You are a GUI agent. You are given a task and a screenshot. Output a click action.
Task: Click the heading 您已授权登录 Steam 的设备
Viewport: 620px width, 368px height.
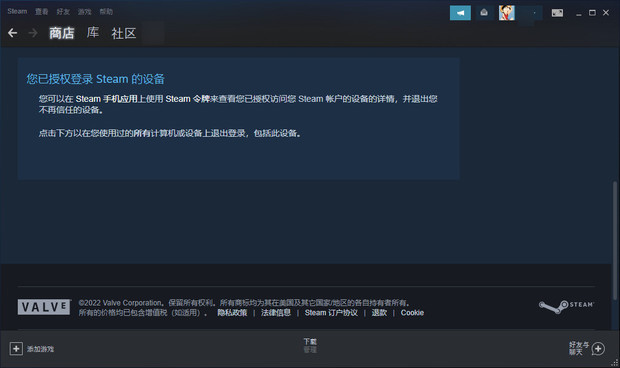[95, 79]
